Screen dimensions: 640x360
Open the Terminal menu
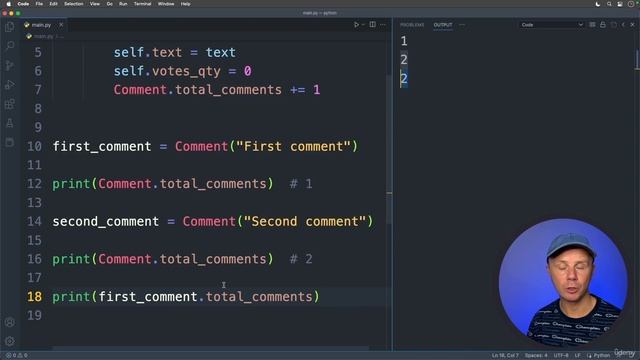[142, 4]
